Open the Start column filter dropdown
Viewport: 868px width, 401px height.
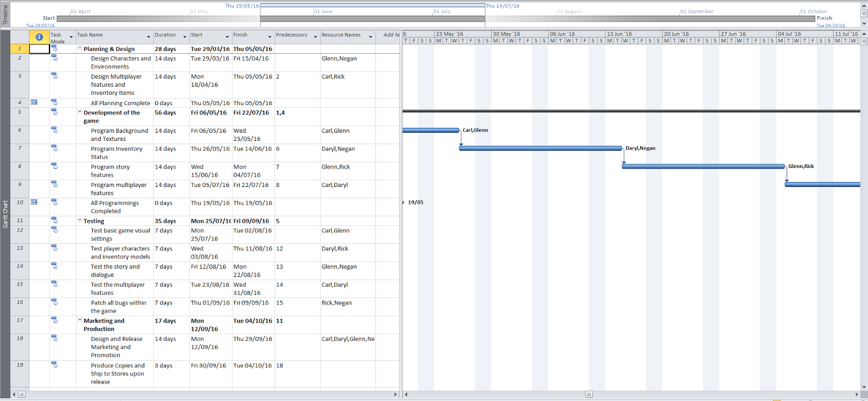tap(227, 37)
